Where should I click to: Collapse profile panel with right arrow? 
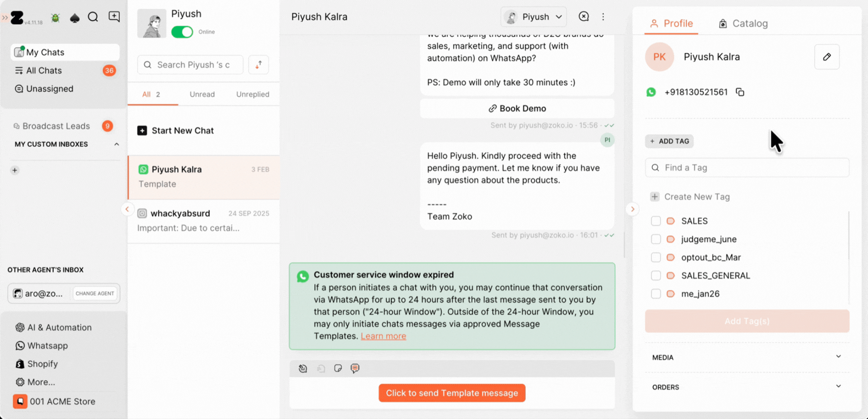tap(632, 209)
